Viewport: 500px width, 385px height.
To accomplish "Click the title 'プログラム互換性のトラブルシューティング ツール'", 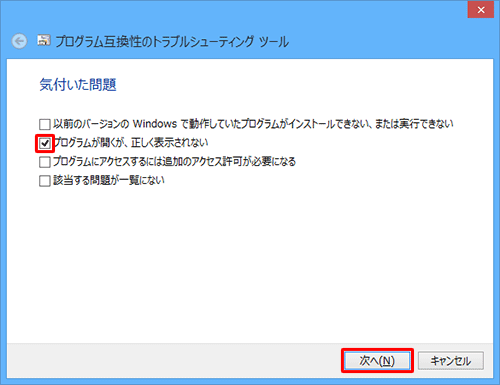I will 172,42.
